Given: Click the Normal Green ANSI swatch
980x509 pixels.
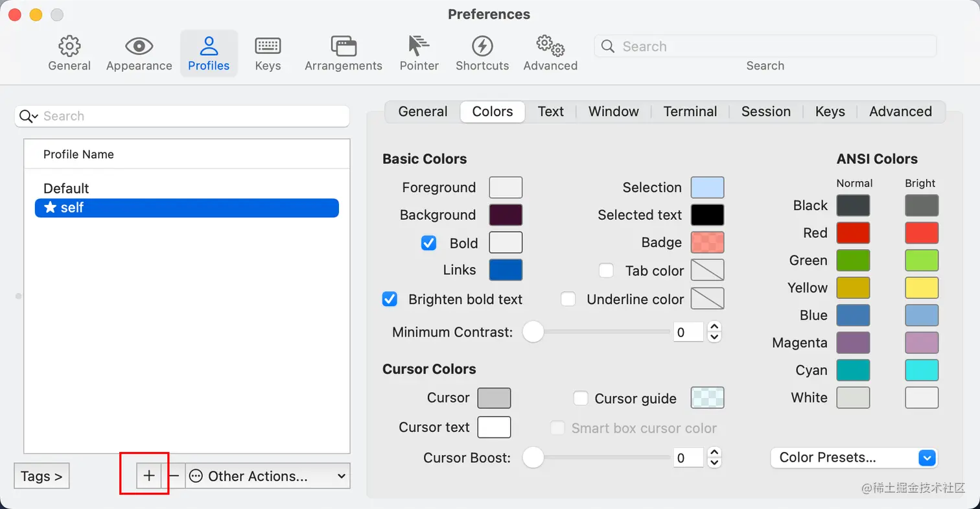Looking at the screenshot, I should (x=853, y=260).
